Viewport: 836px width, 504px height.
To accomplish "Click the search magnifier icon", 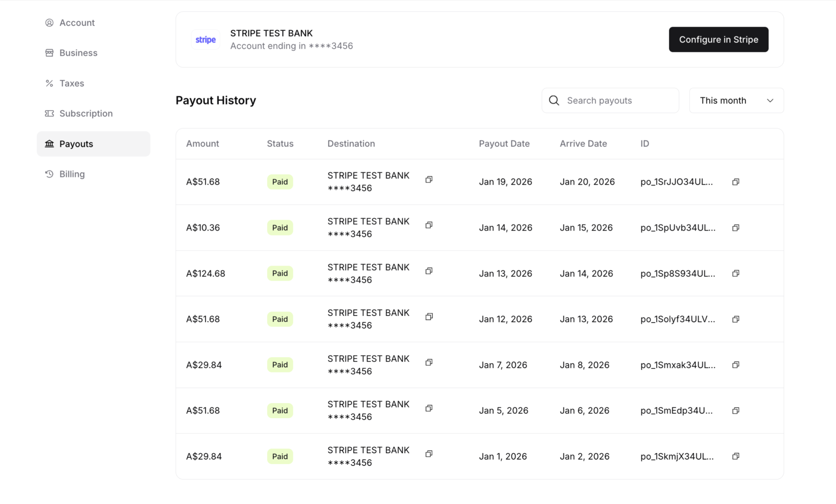I will pyautogui.click(x=554, y=100).
